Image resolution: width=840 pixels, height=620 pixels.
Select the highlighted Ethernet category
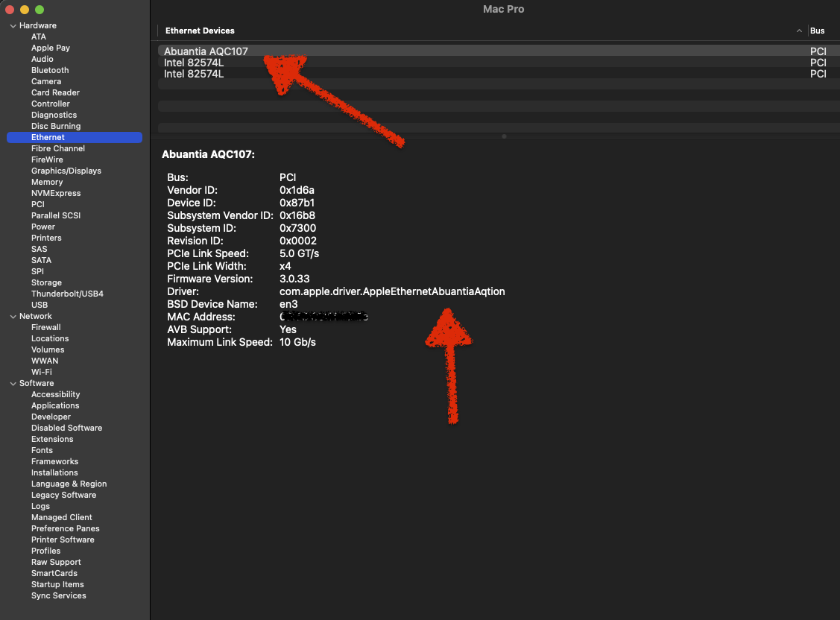point(75,138)
